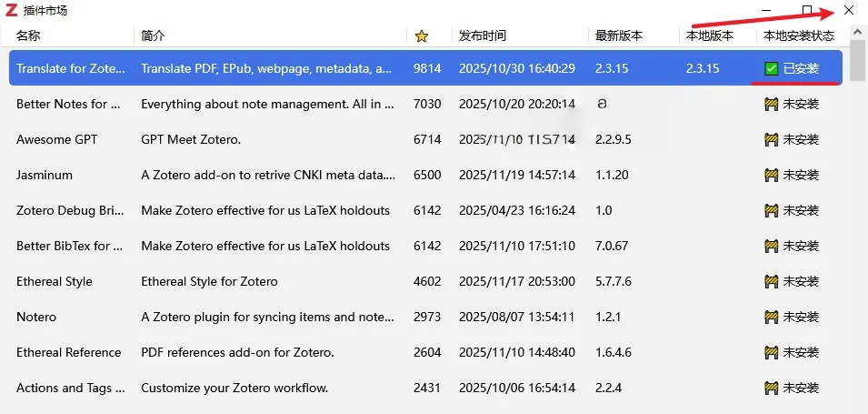The height and width of the screenshot is (414, 868).
Task: Click not-installed icon in Awesome GPT row
Action: pos(771,139)
